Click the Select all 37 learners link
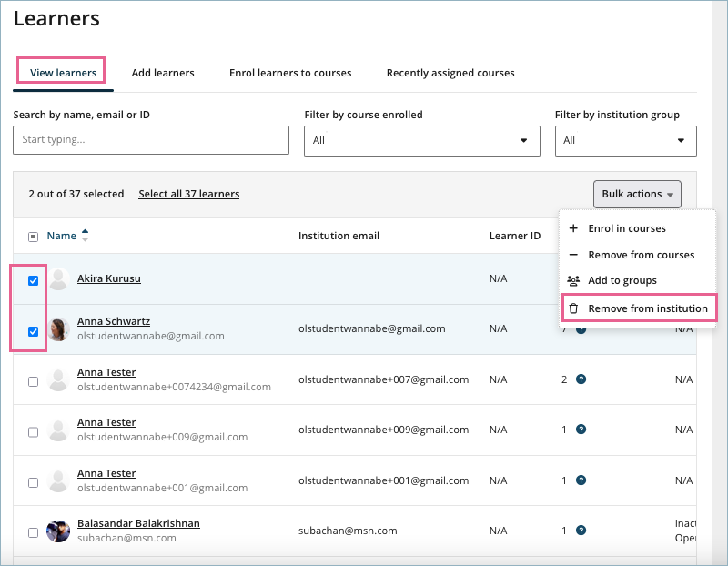The image size is (728, 566). pos(188,194)
